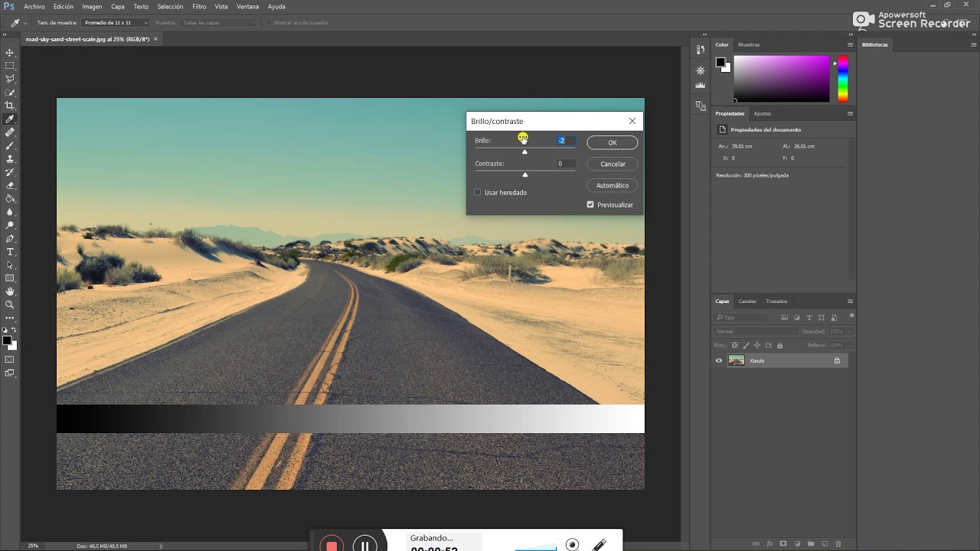Click the Brillo value input field
The height and width of the screenshot is (551, 980).
click(565, 141)
